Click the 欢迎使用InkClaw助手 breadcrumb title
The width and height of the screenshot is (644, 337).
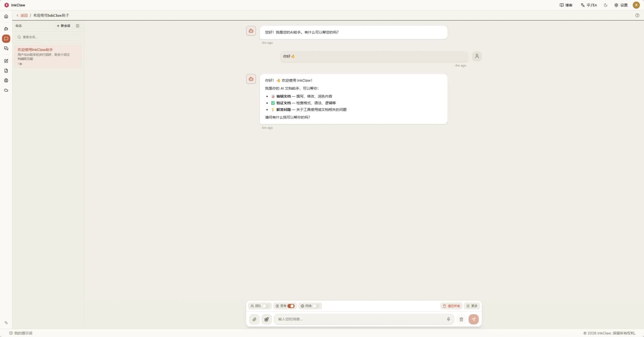(51, 15)
